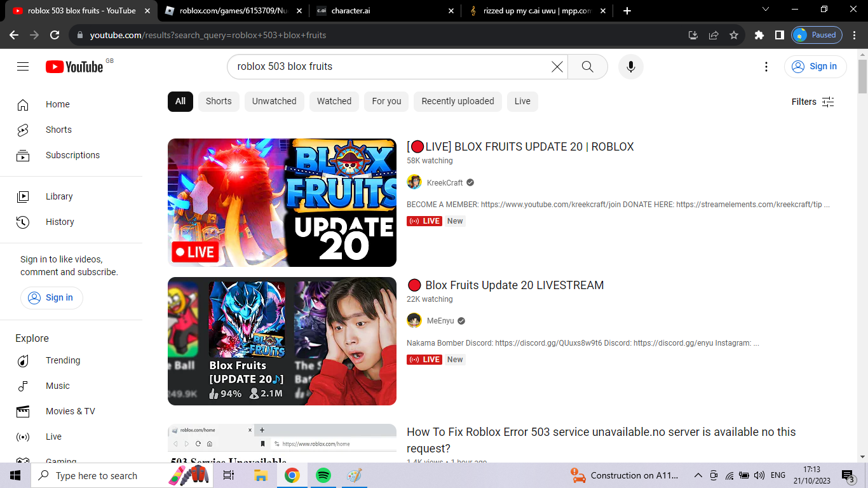The height and width of the screenshot is (488, 868).
Task: Open Spotify from the taskbar
Action: (x=323, y=475)
